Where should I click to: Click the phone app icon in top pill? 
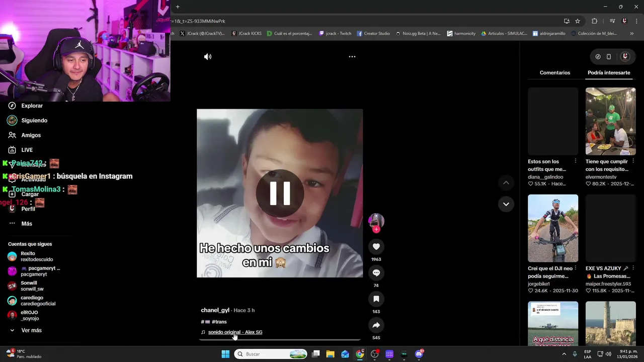click(x=609, y=57)
